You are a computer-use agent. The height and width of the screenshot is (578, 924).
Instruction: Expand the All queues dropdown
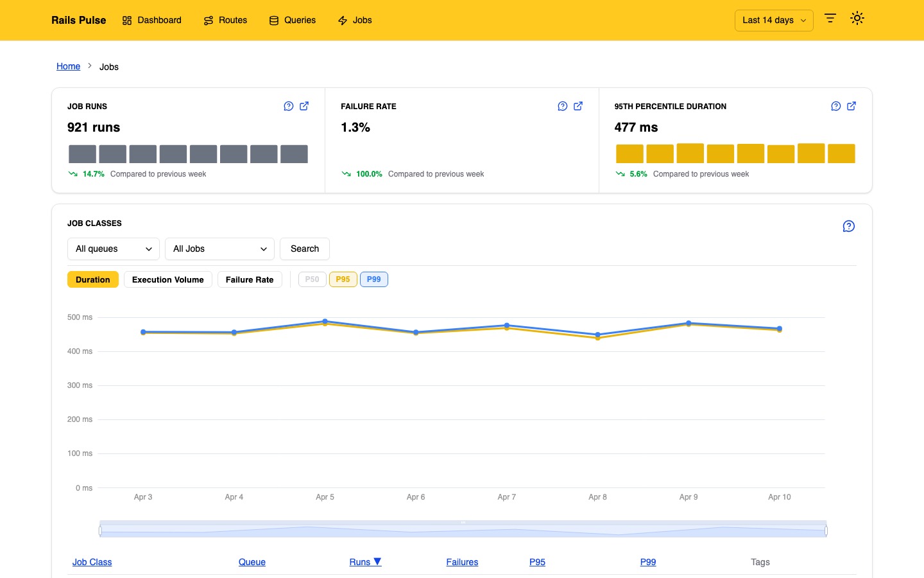click(x=113, y=249)
